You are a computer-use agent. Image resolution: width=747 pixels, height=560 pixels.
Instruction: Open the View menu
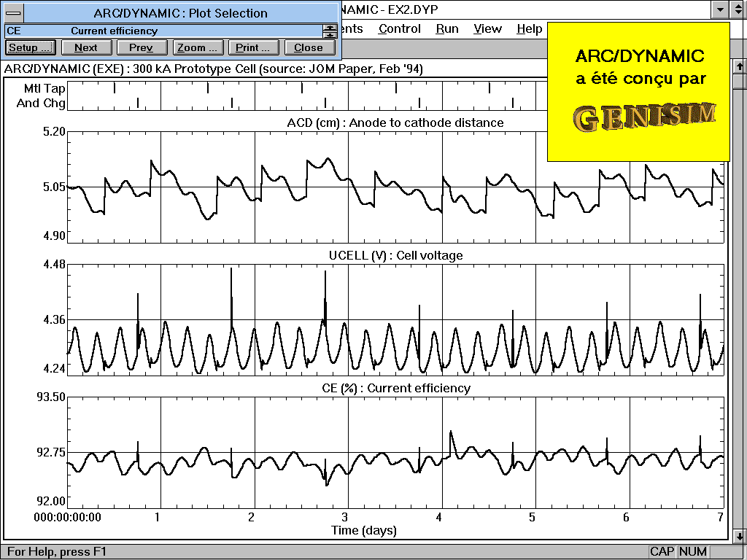pyautogui.click(x=487, y=29)
